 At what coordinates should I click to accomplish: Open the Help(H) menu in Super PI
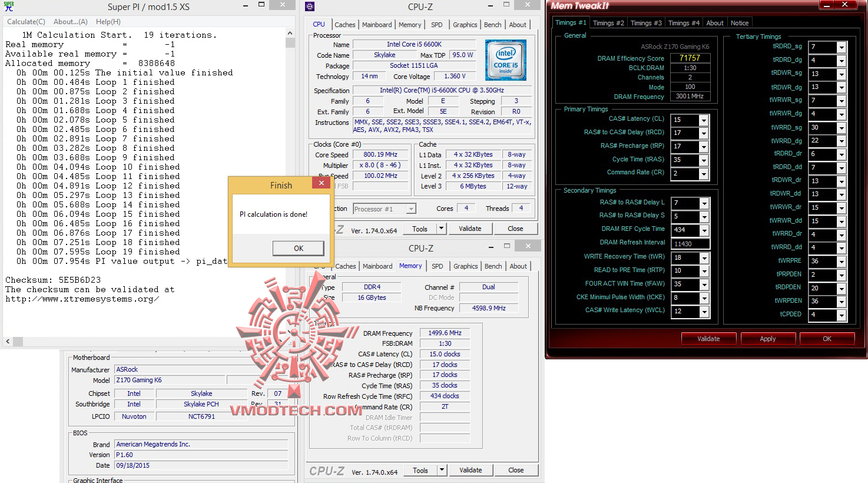pos(108,22)
